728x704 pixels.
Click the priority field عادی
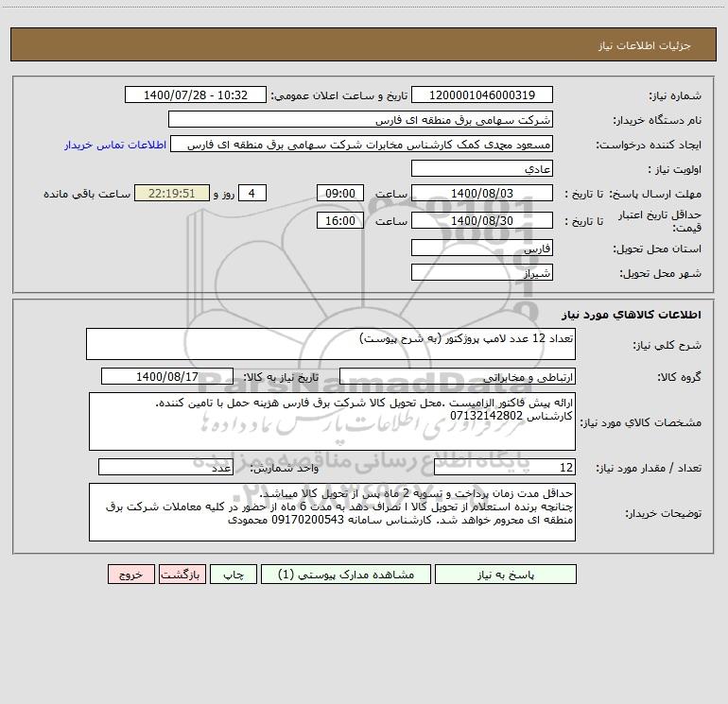pyautogui.click(x=482, y=168)
